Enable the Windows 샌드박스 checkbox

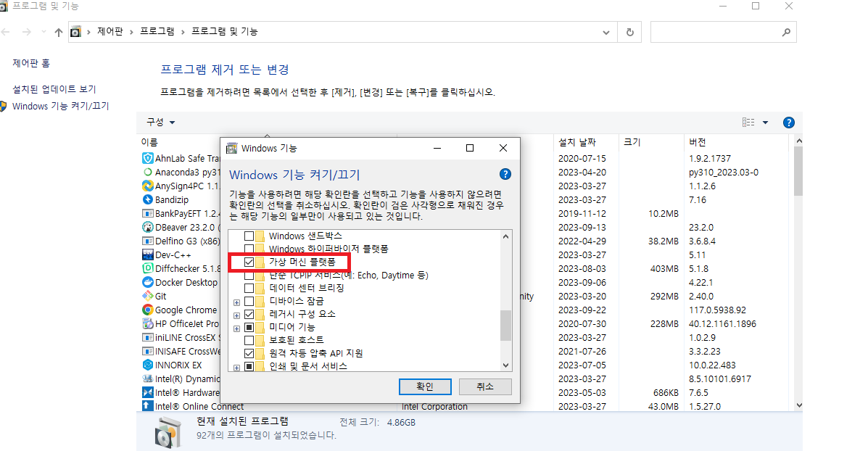249,236
